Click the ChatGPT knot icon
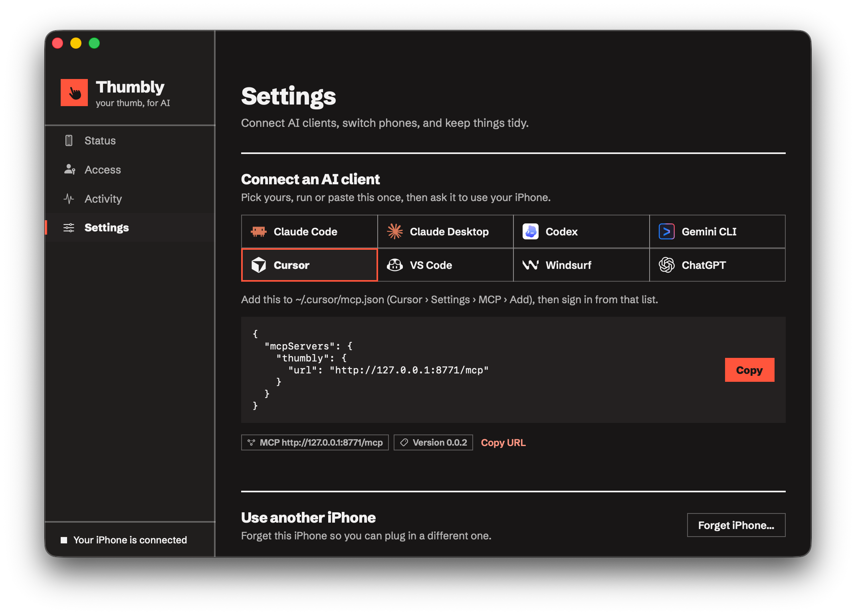 [667, 265]
